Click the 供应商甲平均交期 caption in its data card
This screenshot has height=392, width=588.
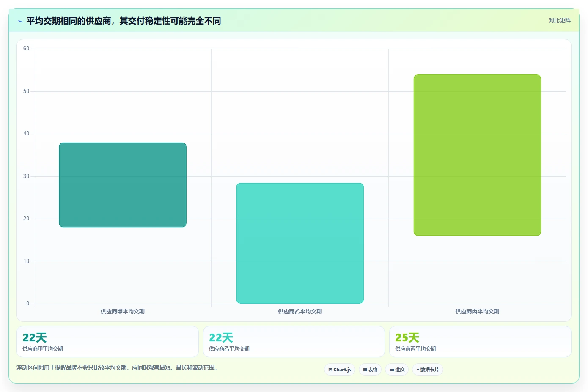[x=43, y=349]
